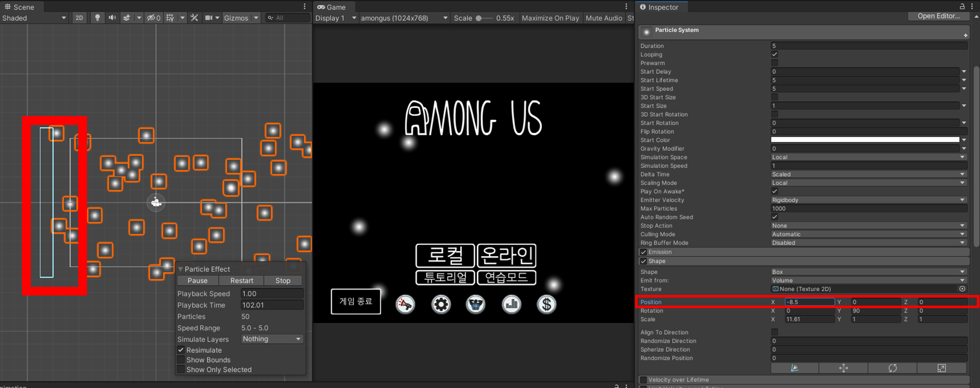The height and width of the screenshot is (388, 980).
Task: Uncheck Auto Random Seed
Action: coord(775,217)
